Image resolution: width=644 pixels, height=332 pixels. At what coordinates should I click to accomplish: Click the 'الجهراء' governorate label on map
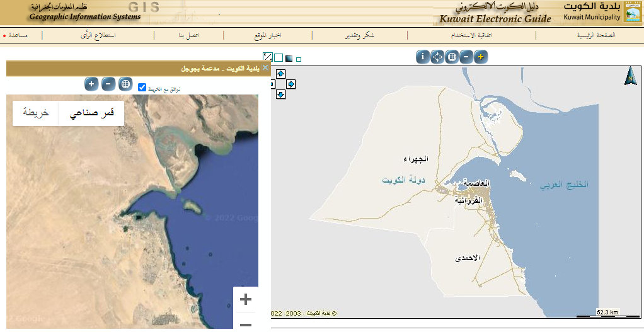[x=415, y=159]
